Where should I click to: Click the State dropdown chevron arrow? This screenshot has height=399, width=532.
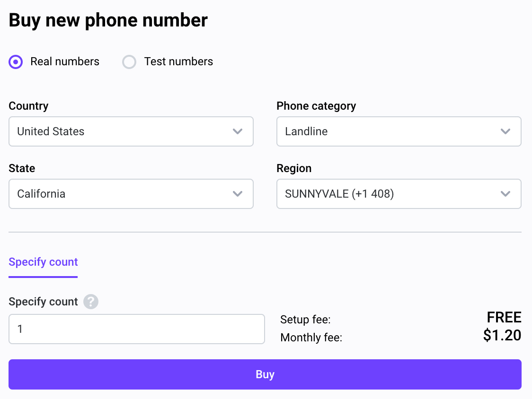(238, 194)
